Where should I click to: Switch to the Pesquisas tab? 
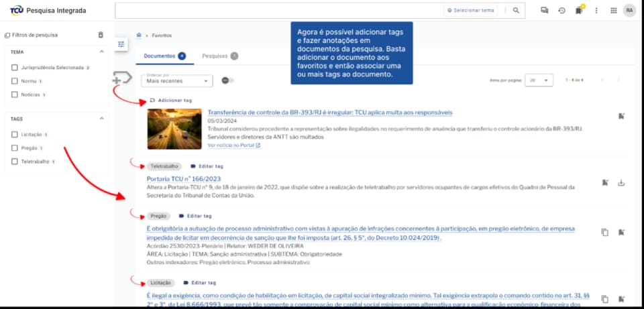(x=215, y=56)
